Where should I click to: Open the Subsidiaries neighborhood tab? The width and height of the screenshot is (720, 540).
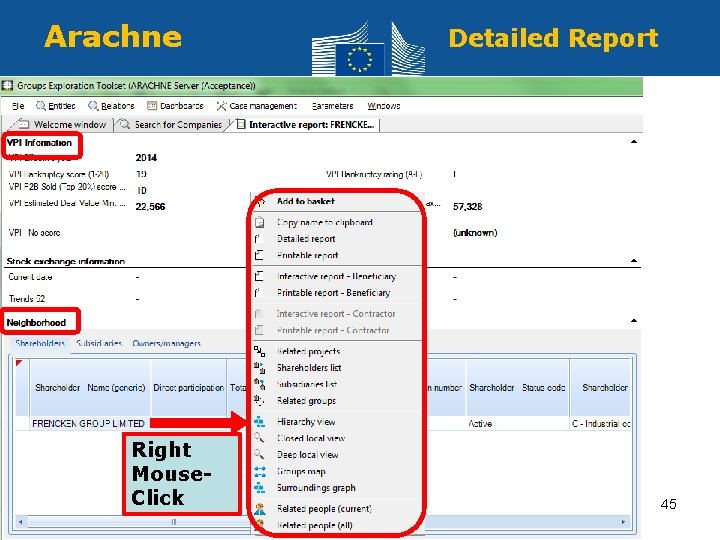point(99,343)
